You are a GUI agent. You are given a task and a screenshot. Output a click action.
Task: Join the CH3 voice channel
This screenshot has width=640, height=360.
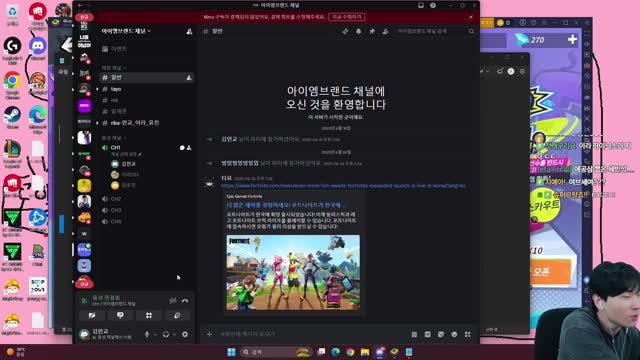(x=147, y=210)
